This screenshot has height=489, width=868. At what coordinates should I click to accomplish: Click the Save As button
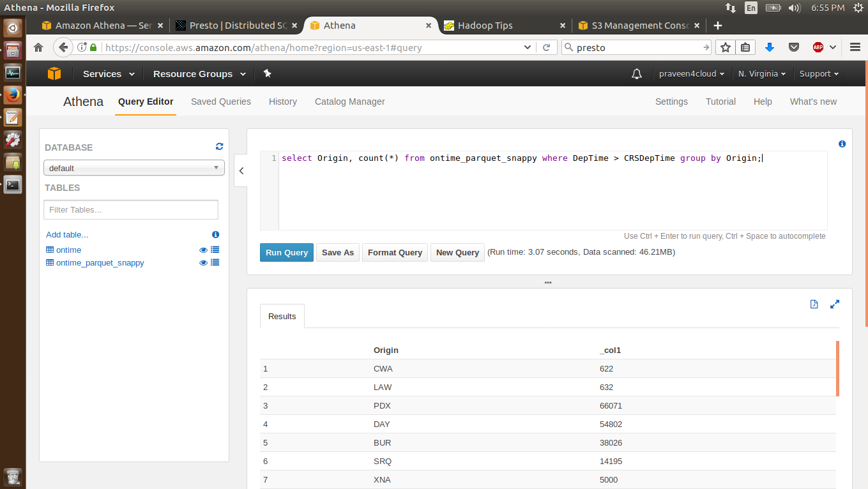338,253
